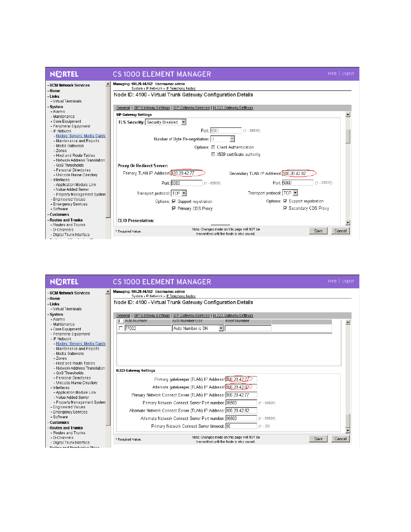Click the Primary TLAN IP Address field
The height and width of the screenshot is (532, 411).
pos(187,173)
